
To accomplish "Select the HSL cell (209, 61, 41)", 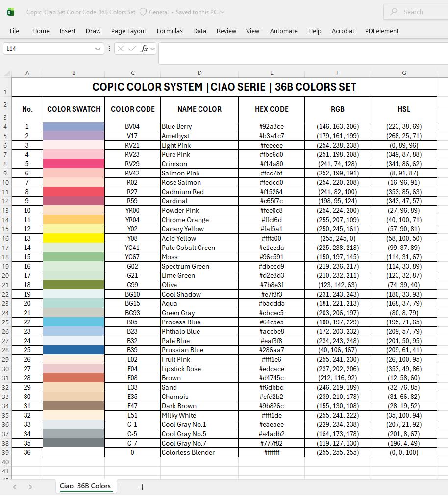I will point(404,350).
